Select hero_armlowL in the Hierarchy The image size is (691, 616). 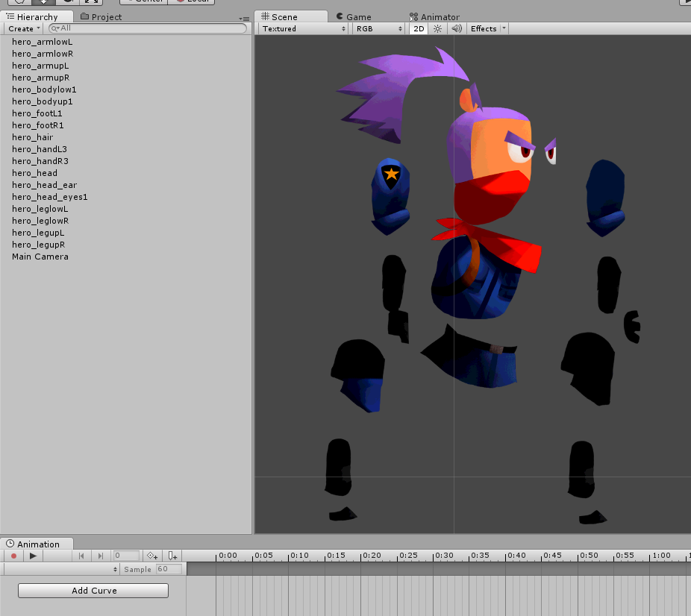(x=43, y=42)
